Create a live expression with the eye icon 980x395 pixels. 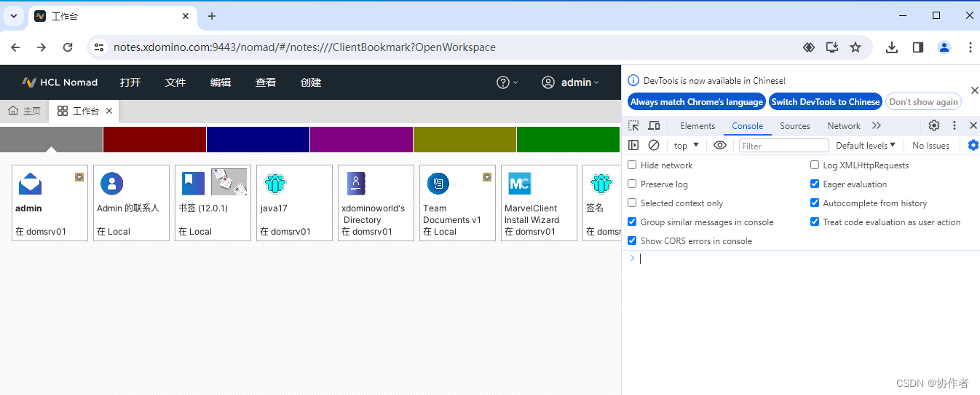pos(720,145)
